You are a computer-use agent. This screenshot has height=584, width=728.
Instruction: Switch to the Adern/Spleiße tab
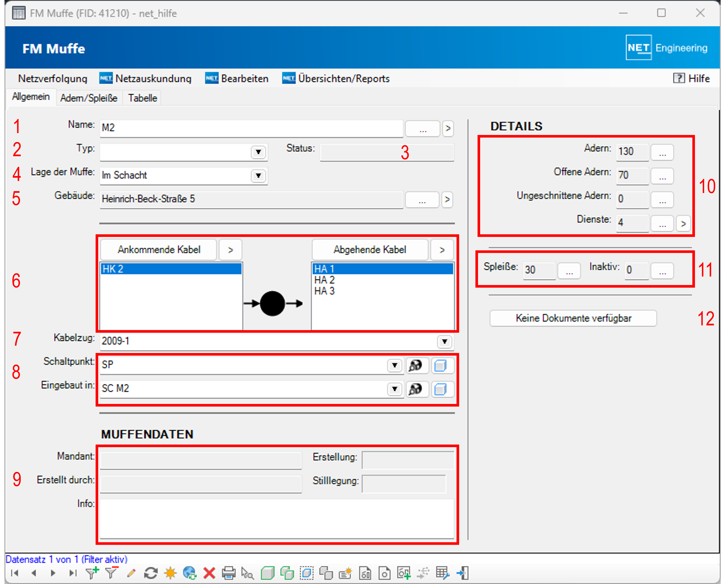pos(89,98)
